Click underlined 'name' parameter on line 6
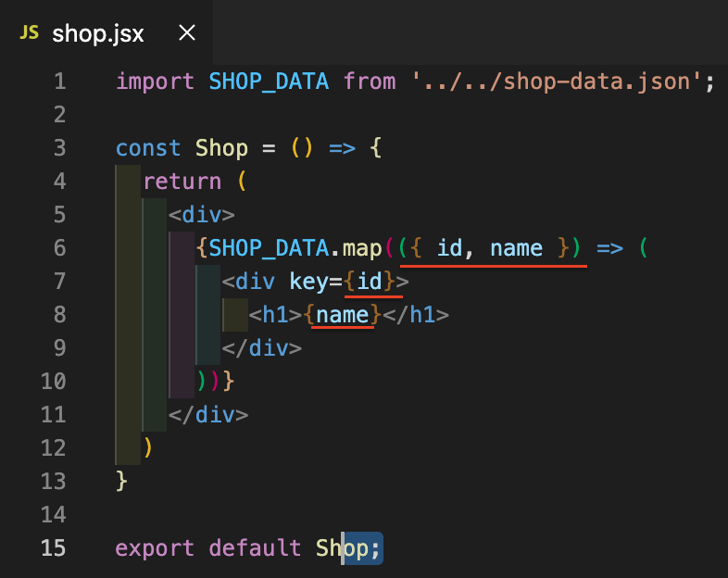 [x=516, y=249]
